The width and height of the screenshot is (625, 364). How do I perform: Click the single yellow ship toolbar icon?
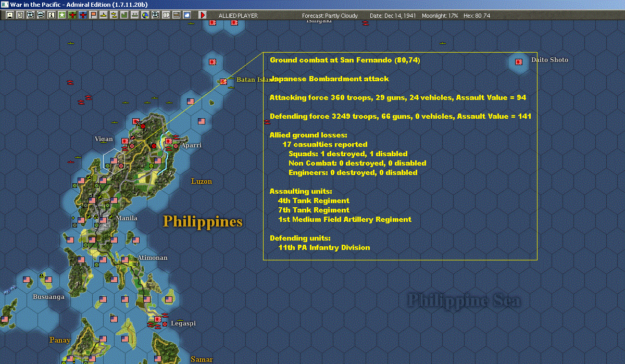(104, 15)
